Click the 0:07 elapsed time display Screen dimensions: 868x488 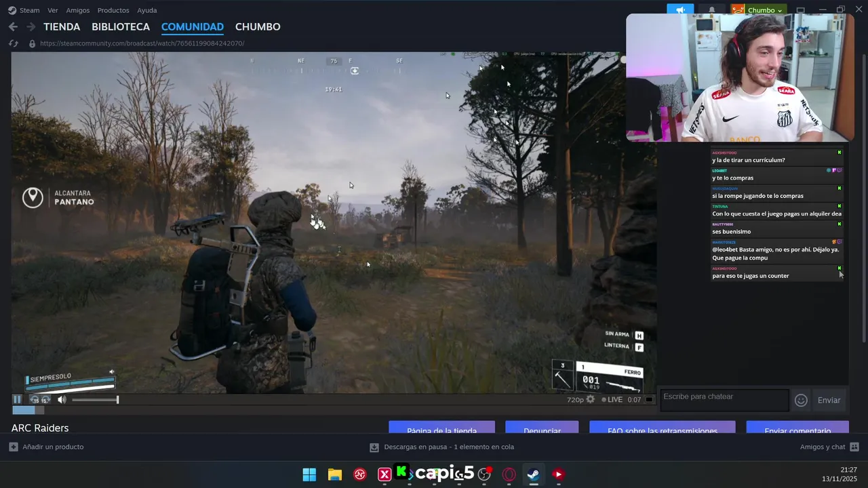634,400
